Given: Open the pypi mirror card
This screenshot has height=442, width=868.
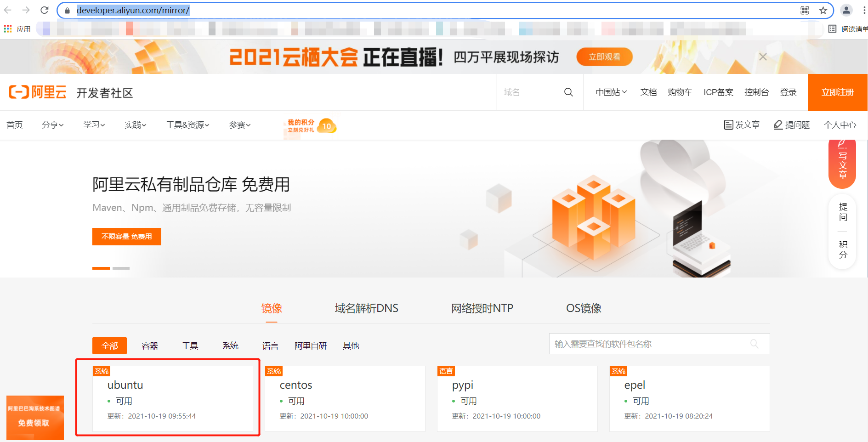Looking at the screenshot, I should click(517, 399).
